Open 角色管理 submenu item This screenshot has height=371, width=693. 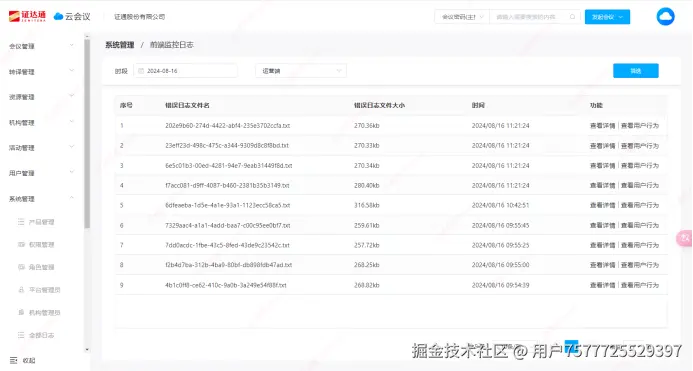point(42,267)
